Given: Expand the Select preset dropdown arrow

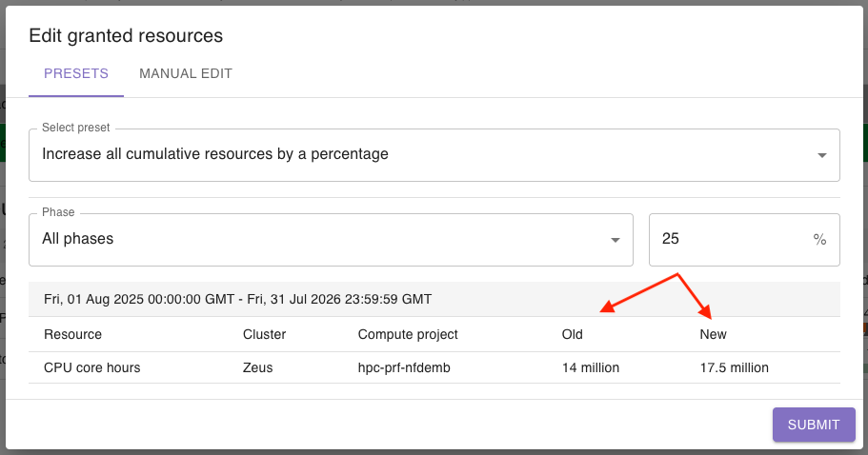Looking at the screenshot, I should 821,155.
